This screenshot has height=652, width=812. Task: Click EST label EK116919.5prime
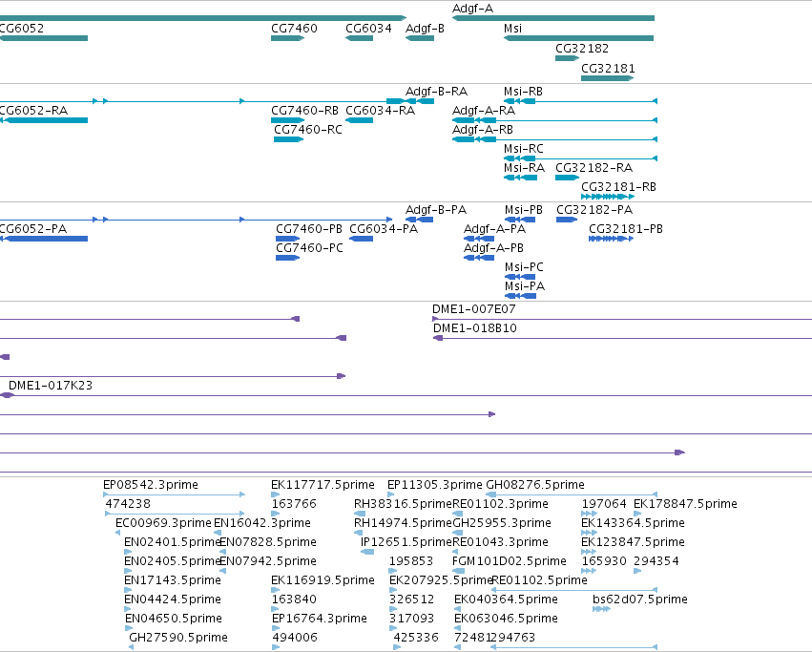click(x=323, y=581)
